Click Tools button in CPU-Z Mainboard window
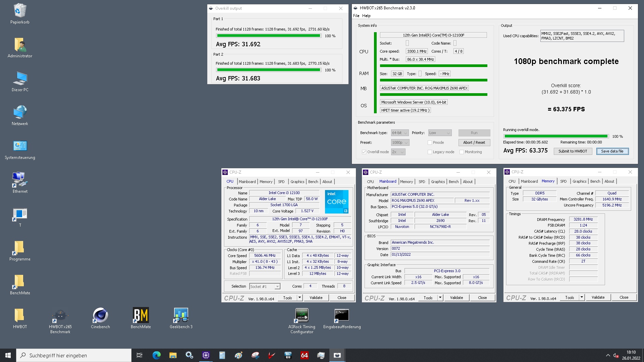Screen dimensions: 644x362 point(428,298)
